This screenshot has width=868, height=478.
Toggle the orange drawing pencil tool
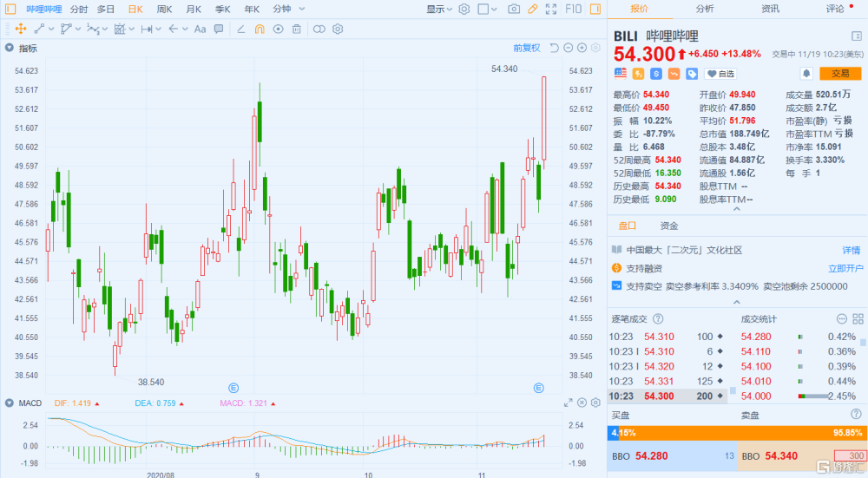533,9
